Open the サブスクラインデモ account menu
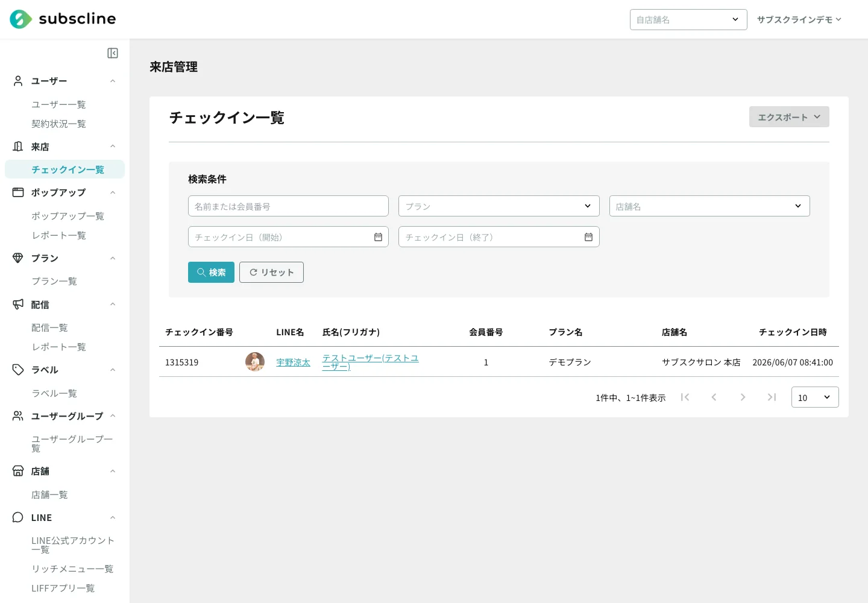This screenshot has width=868, height=603. pyautogui.click(x=799, y=19)
